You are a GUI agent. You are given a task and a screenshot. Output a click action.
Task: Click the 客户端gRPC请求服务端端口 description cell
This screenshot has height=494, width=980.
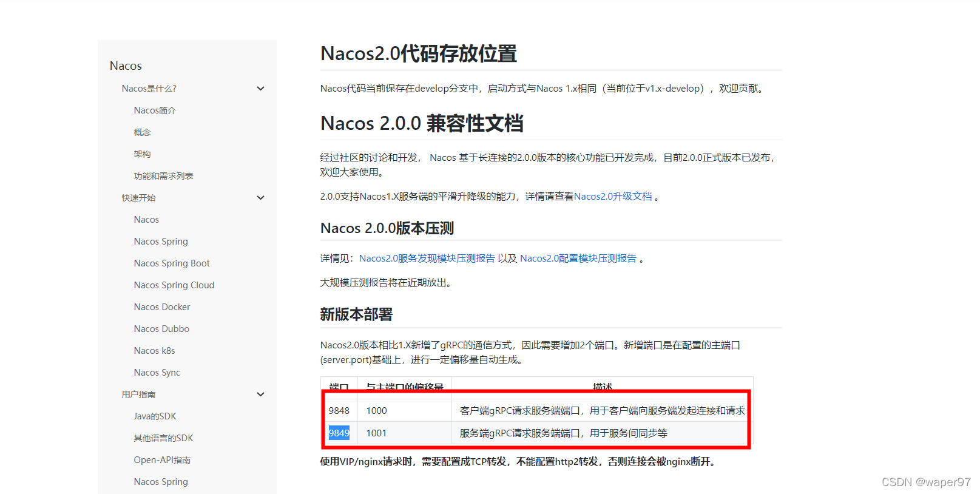point(602,411)
